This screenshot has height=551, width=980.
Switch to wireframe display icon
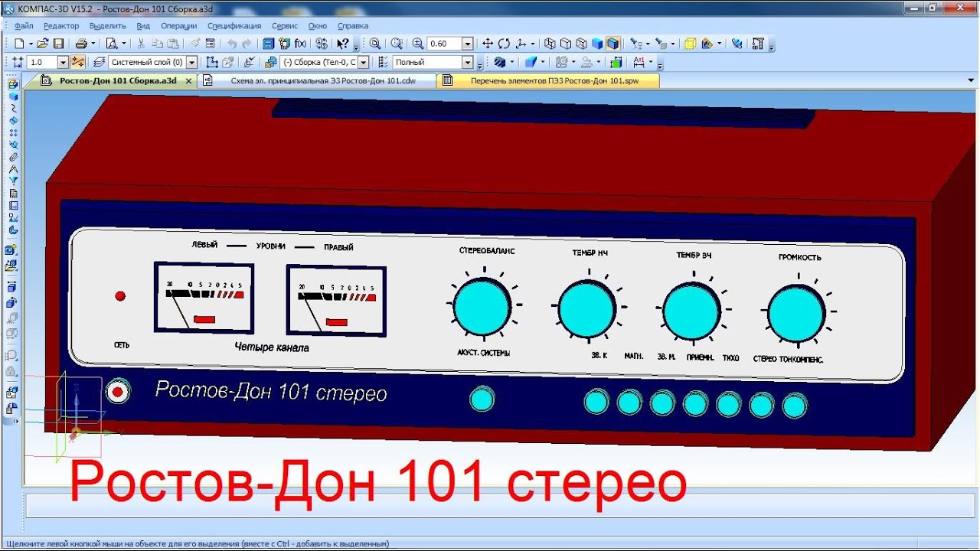pos(550,44)
